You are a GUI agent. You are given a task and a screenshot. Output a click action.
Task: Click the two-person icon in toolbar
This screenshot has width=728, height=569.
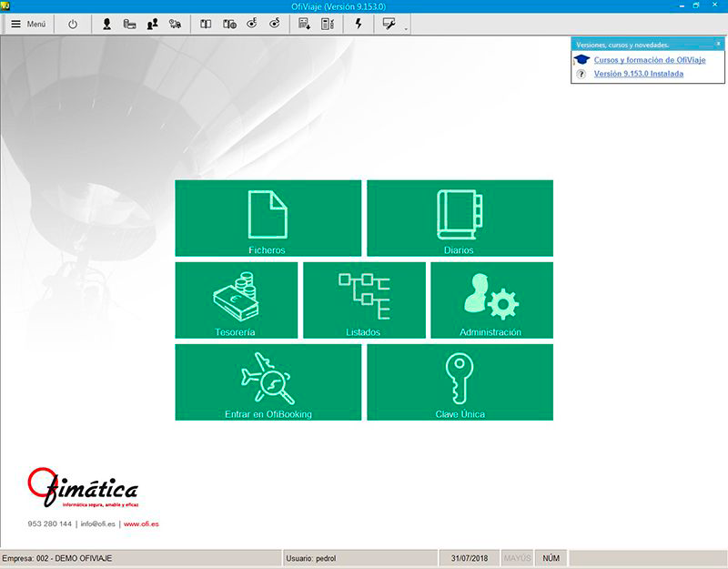pos(152,25)
